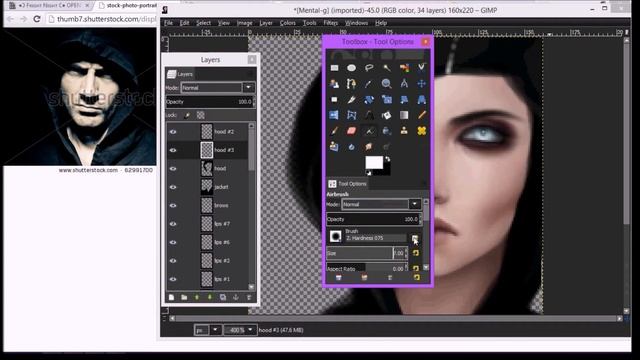The image size is (640, 360).
Task: Click the Airbrush Opacity slider
Action: (x=373, y=219)
